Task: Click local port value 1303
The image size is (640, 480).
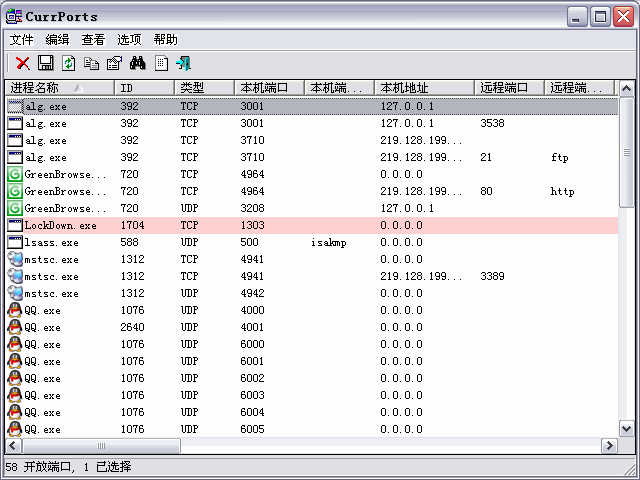Action: [x=252, y=225]
